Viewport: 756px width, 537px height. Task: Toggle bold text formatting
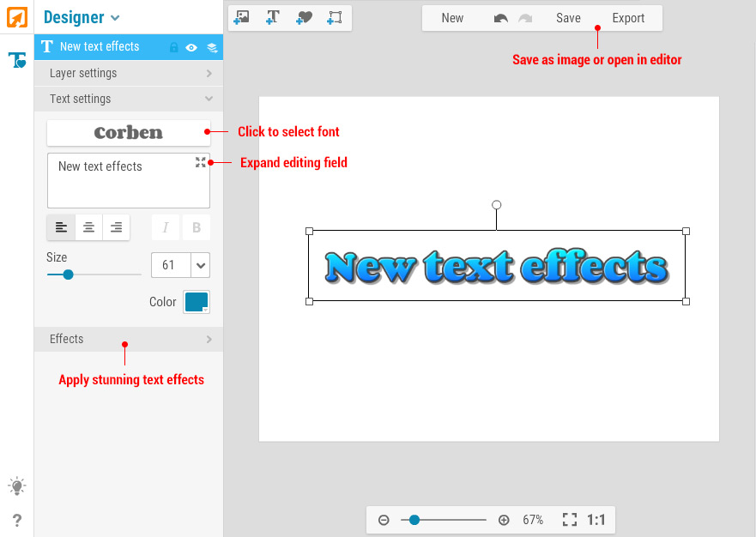(x=197, y=227)
